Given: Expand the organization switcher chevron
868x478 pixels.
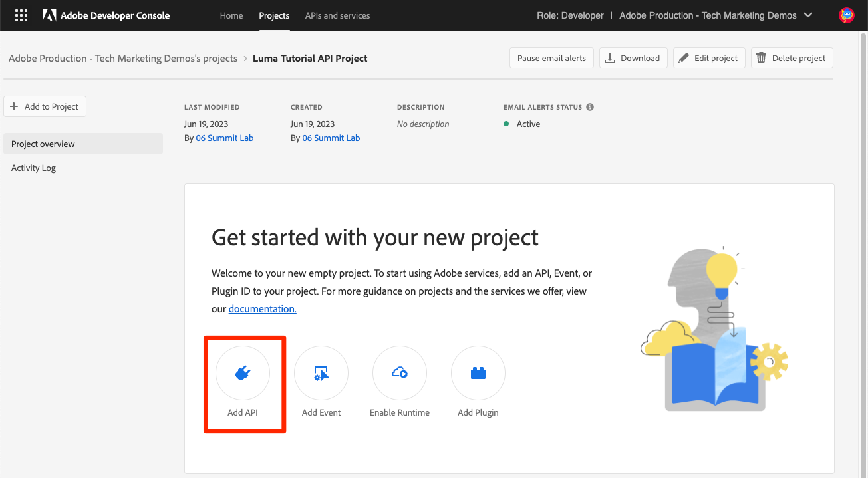Looking at the screenshot, I should 808,15.
